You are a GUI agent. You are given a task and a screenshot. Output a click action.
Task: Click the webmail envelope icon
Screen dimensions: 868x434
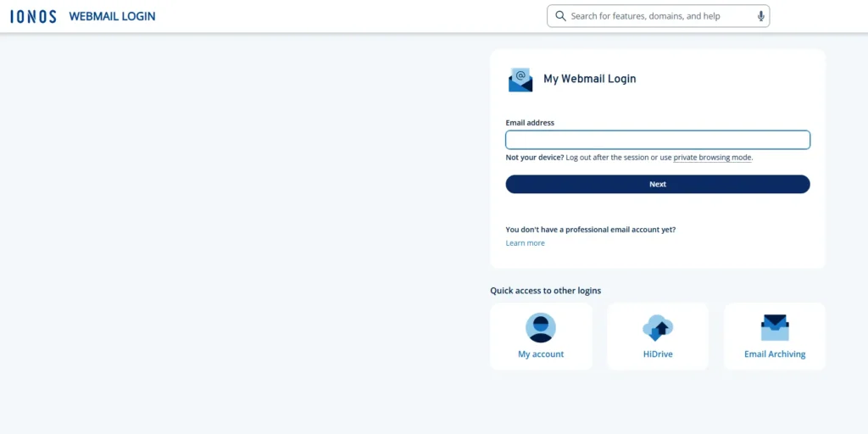(520, 80)
